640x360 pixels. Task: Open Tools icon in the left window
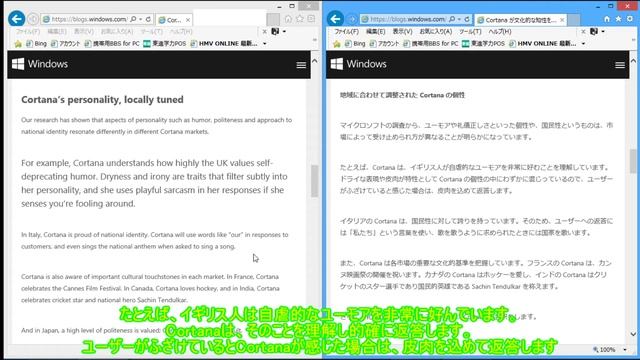[x=311, y=19]
